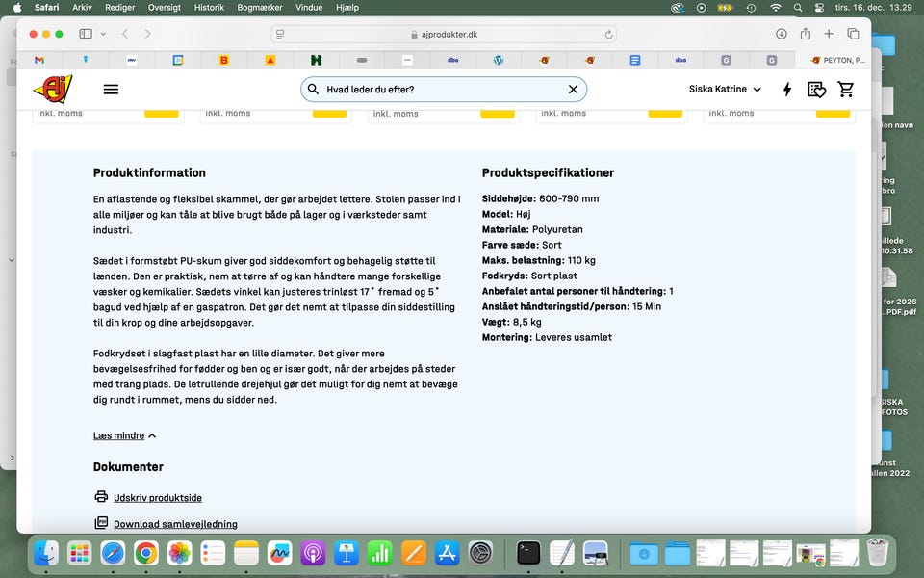Click the 'Siddehøjde: 600-790 mm' specification
The width and height of the screenshot is (924, 578).
coord(540,198)
